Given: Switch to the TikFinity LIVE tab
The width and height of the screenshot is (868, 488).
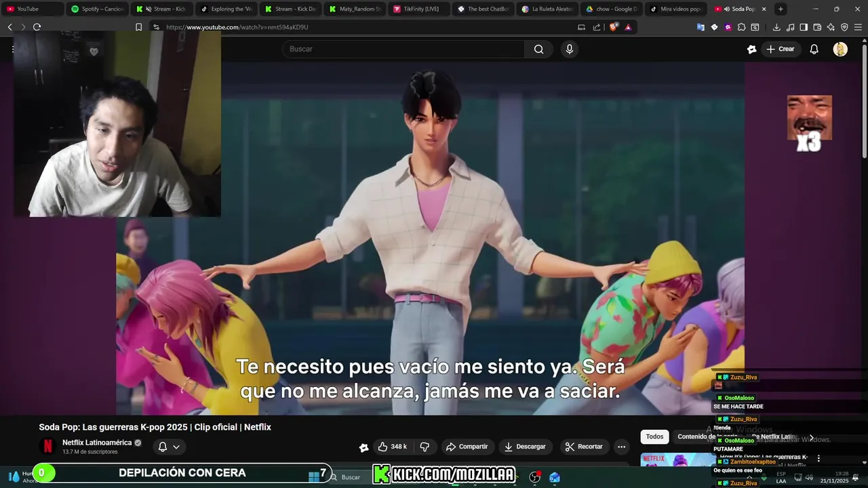Looking at the screenshot, I should [419, 9].
